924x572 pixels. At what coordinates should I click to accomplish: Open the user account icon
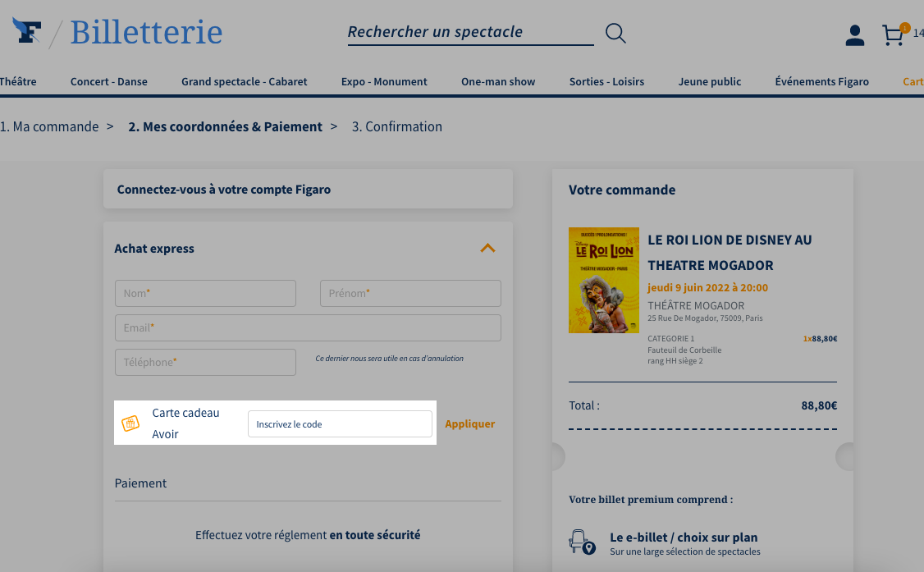[x=854, y=35]
